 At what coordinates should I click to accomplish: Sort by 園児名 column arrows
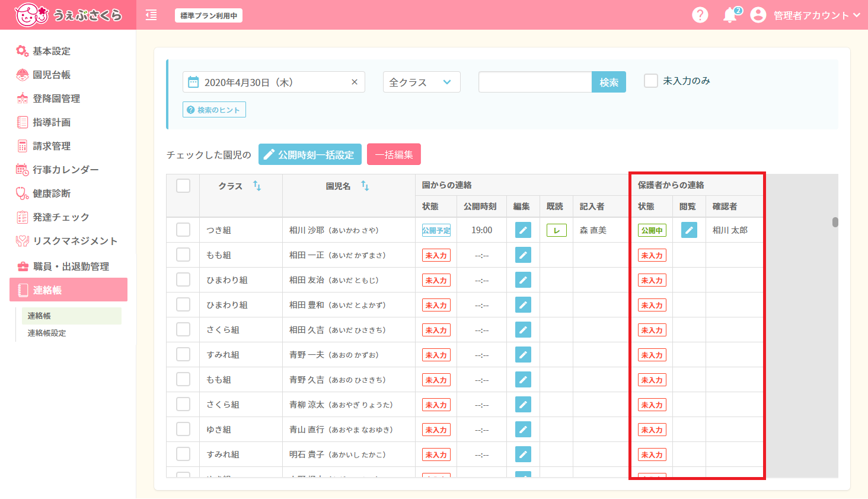365,186
